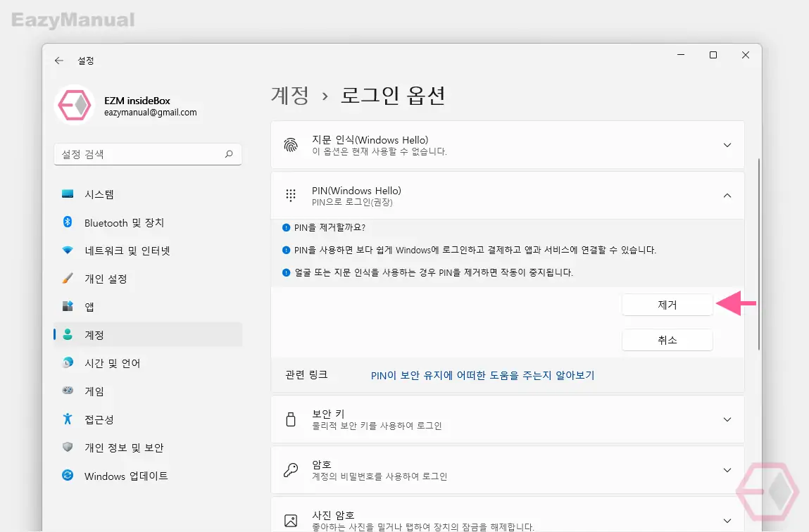Click the 암호 key icon

pos(291,470)
